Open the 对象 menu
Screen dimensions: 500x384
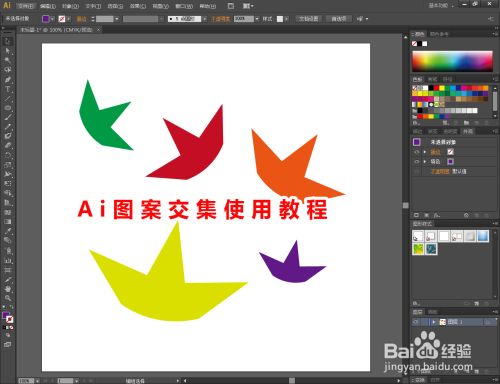click(x=70, y=6)
